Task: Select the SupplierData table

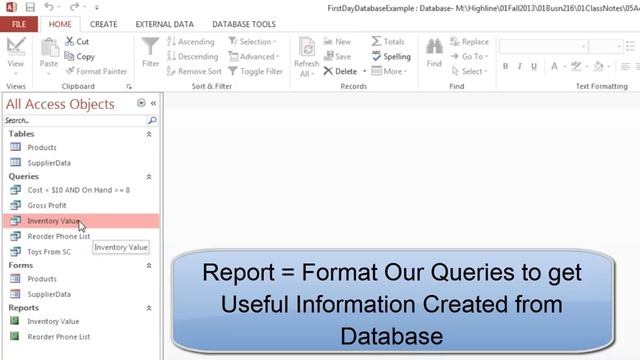Action: coord(82,162)
